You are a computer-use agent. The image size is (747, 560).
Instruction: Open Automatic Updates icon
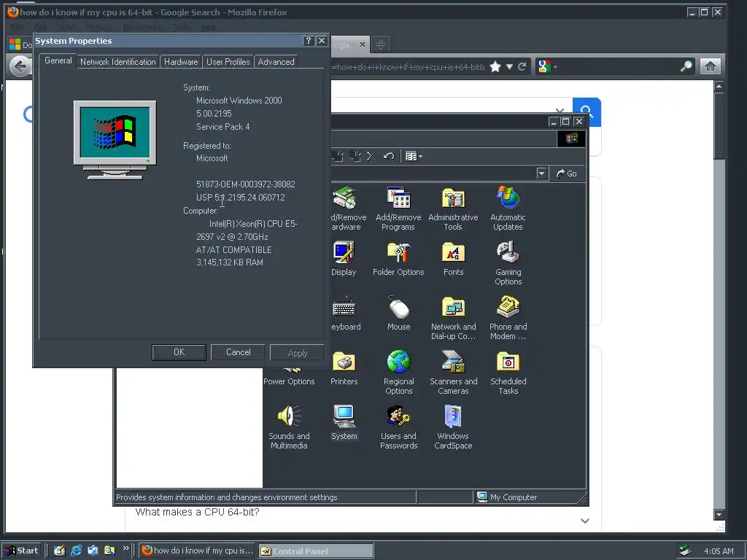tap(508, 209)
